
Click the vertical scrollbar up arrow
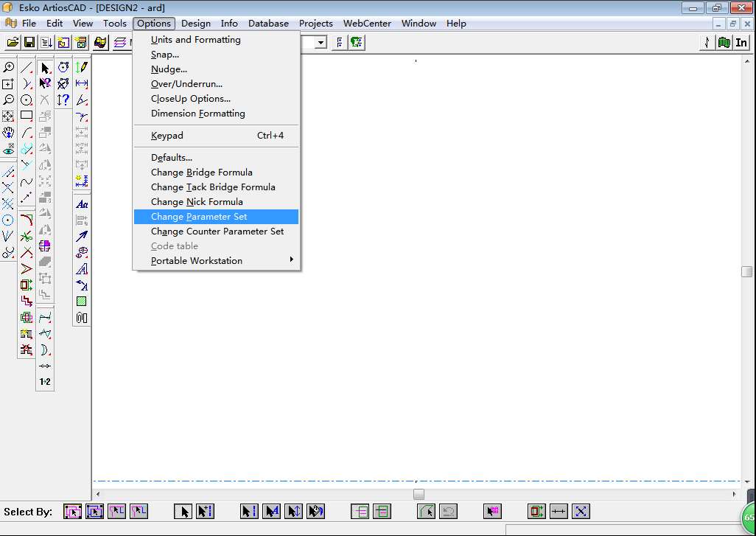click(747, 61)
